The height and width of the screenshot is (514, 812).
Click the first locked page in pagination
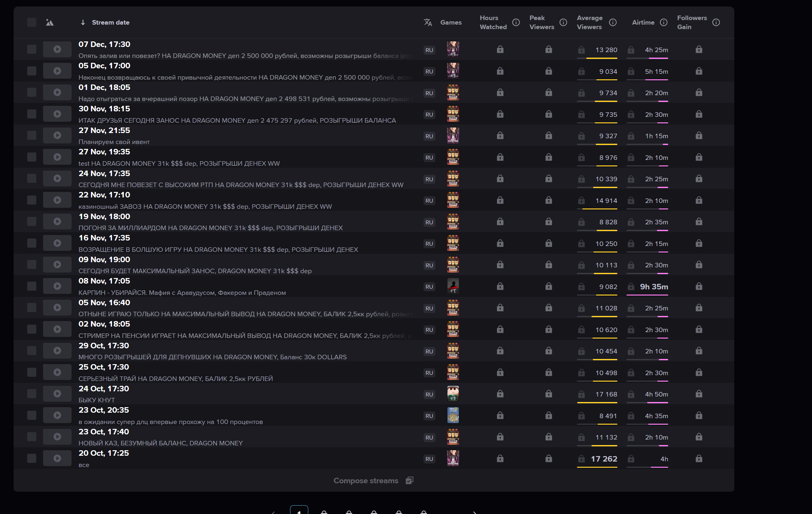[324, 511]
